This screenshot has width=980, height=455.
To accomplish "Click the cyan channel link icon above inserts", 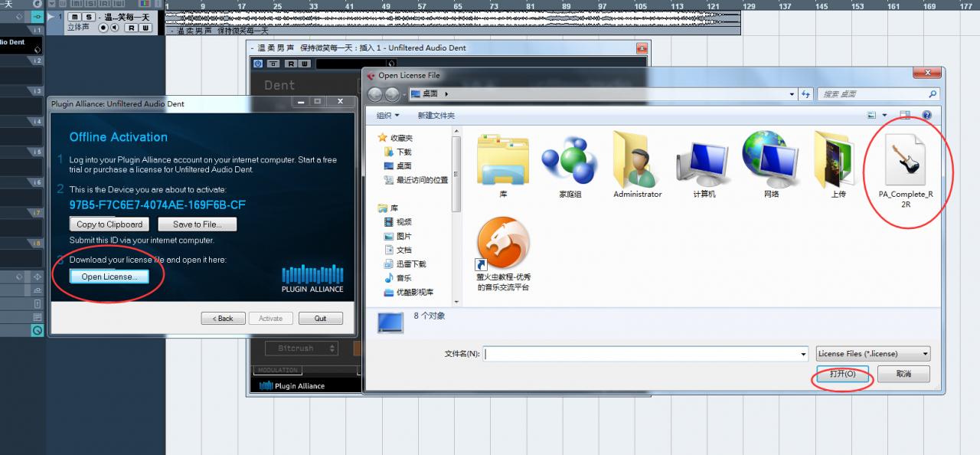I will pyautogui.click(x=37, y=16).
